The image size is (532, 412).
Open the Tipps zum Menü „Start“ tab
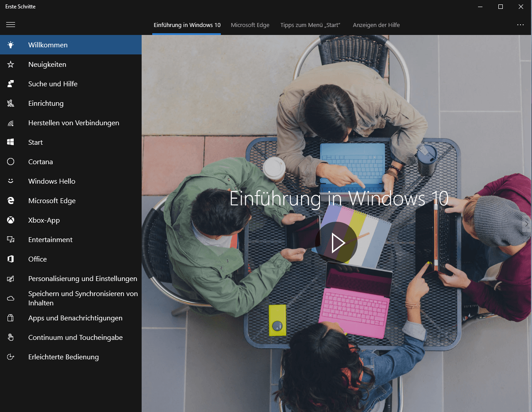[310, 25]
